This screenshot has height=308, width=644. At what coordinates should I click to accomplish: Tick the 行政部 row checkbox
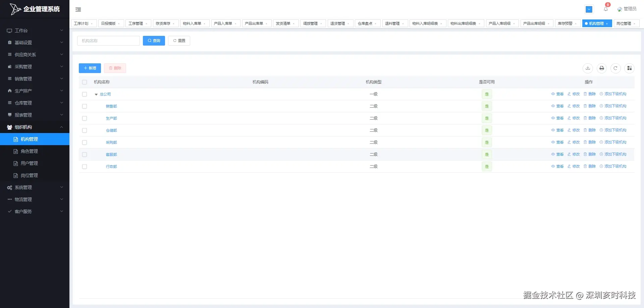[x=85, y=167]
